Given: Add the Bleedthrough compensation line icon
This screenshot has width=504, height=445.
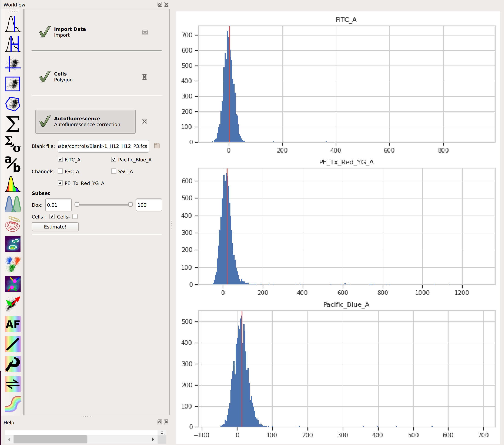Looking at the screenshot, I should point(13,344).
